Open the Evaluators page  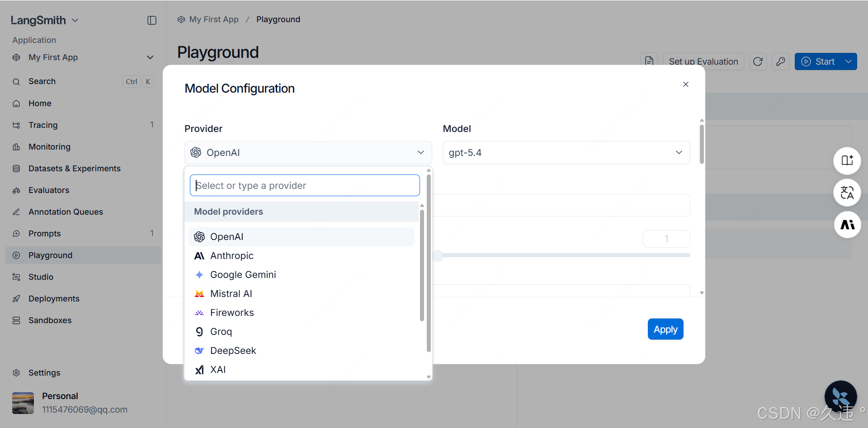click(83, 190)
